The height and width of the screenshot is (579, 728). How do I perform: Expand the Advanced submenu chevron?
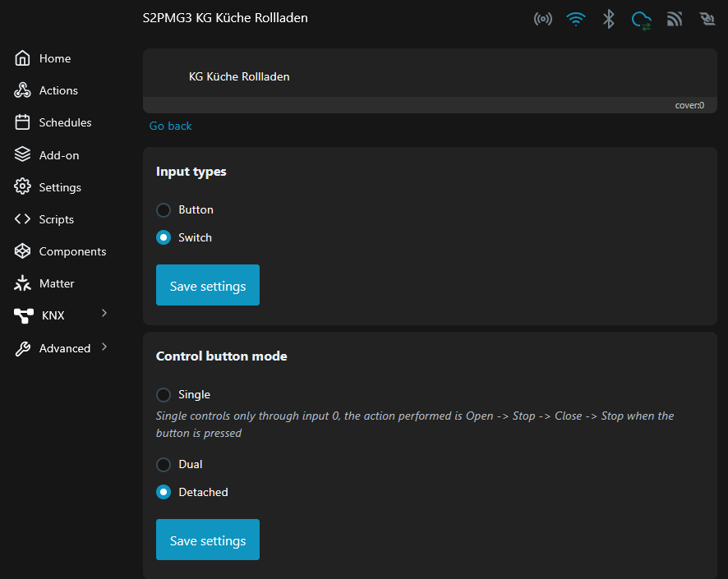point(104,347)
